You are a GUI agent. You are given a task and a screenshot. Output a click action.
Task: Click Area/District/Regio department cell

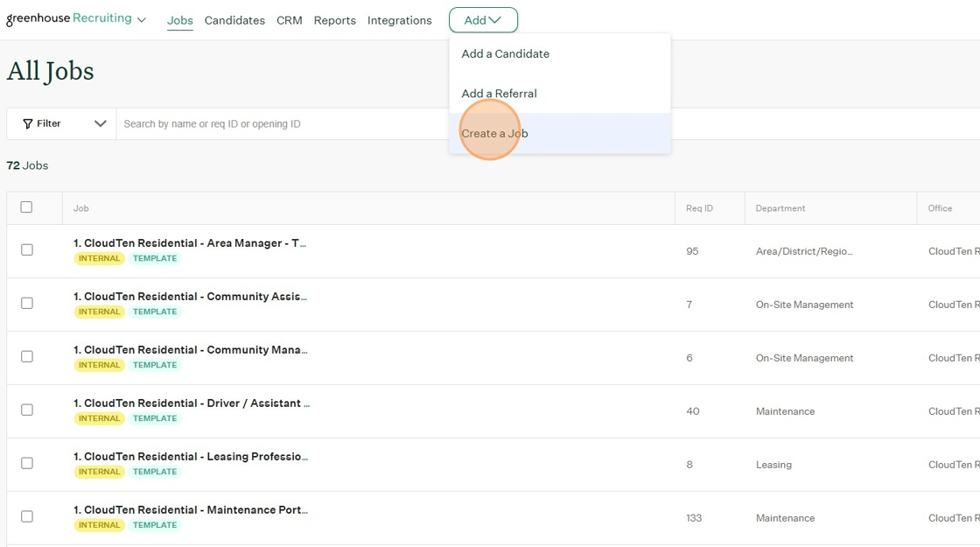click(x=804, y=251)
